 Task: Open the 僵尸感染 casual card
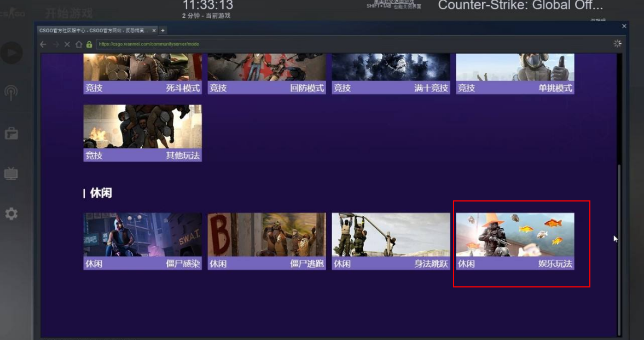tap(142, 241)
